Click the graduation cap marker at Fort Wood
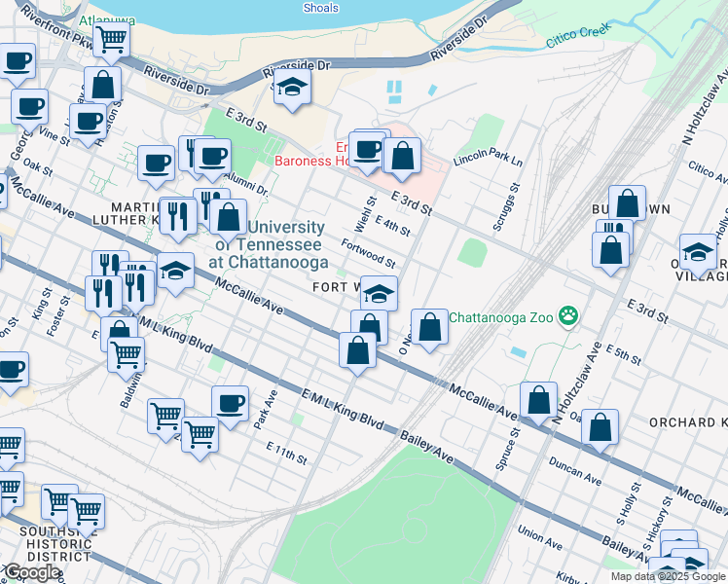Viewport: 728px width, 584px height. (379, 294)
